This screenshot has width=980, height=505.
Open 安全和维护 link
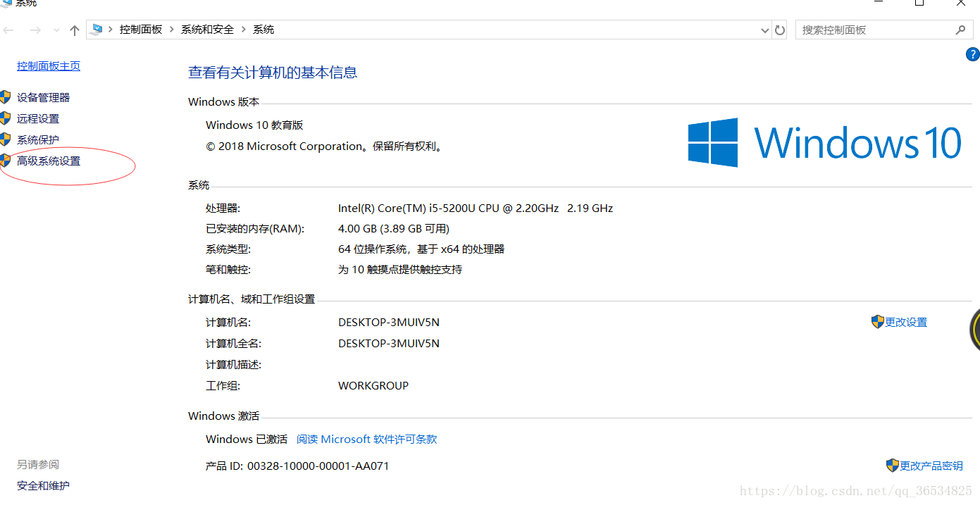pos(43,486)
